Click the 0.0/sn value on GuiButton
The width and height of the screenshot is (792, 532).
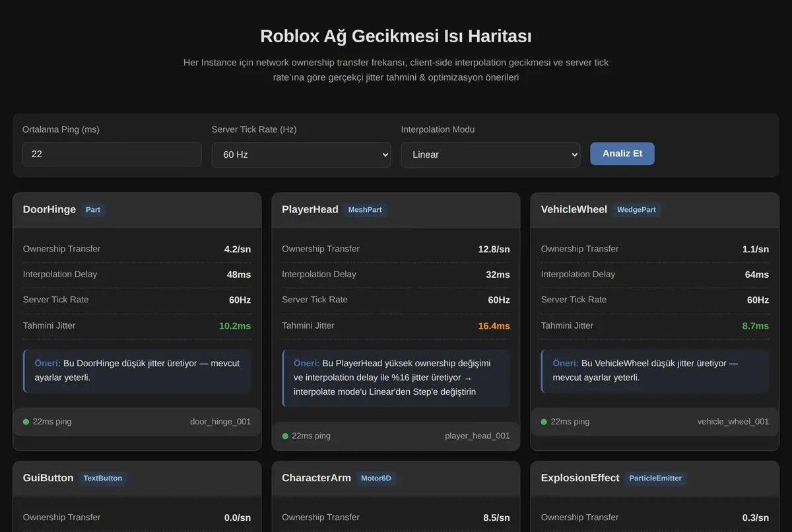coord(238,518)
